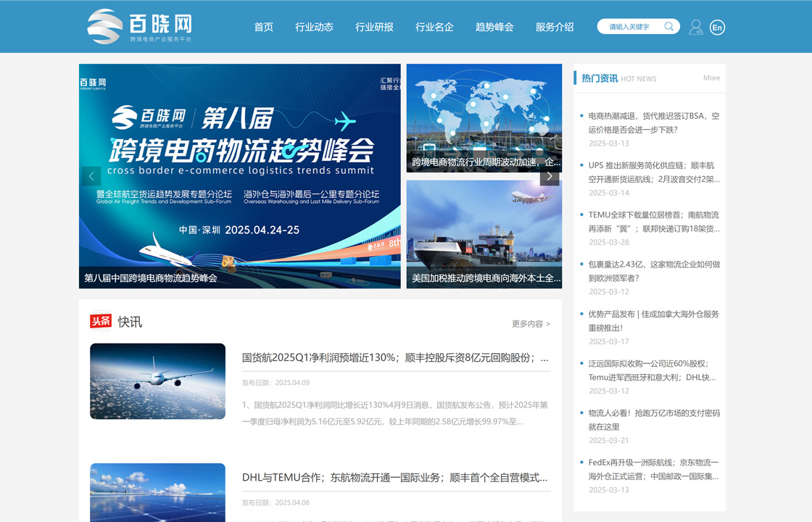Open hot news FedEx再升级一洲际航线
Screen dimensions: 812x522
pos(653,469)
